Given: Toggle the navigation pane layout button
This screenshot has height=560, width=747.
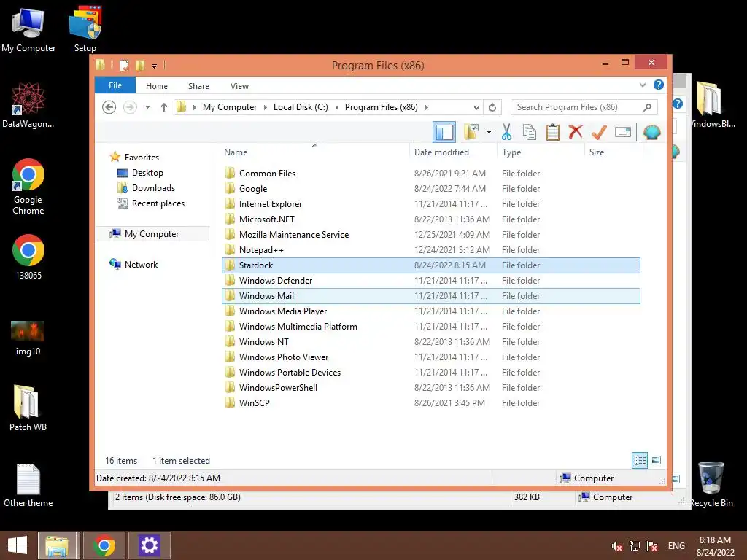Looking at the screenshot, I should point(444,132).
